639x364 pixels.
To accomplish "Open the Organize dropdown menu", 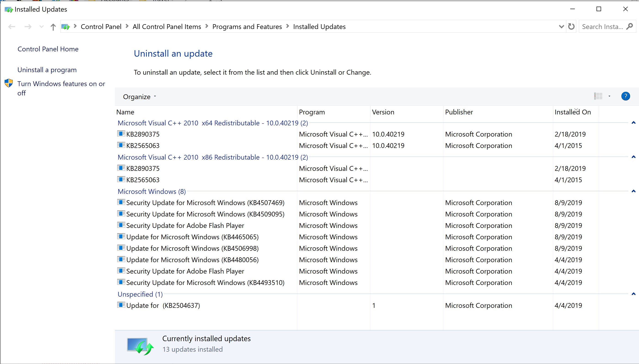I will point(139,97).
